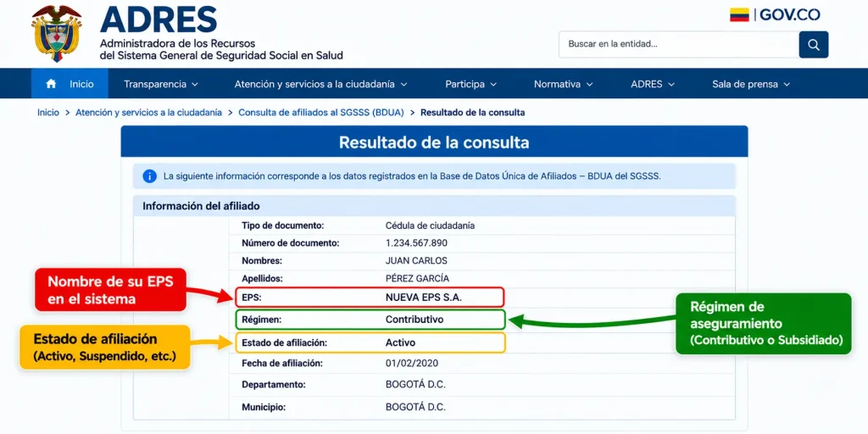
Task: Click the 'Fecha de afiliación:' label
Action: pos(282,364)
